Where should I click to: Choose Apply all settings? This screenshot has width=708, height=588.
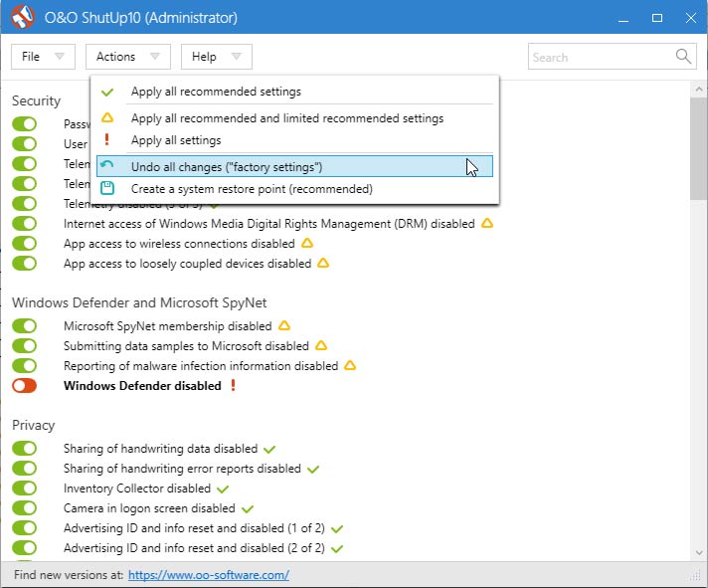pyautogui.click(x=294, y=140)
